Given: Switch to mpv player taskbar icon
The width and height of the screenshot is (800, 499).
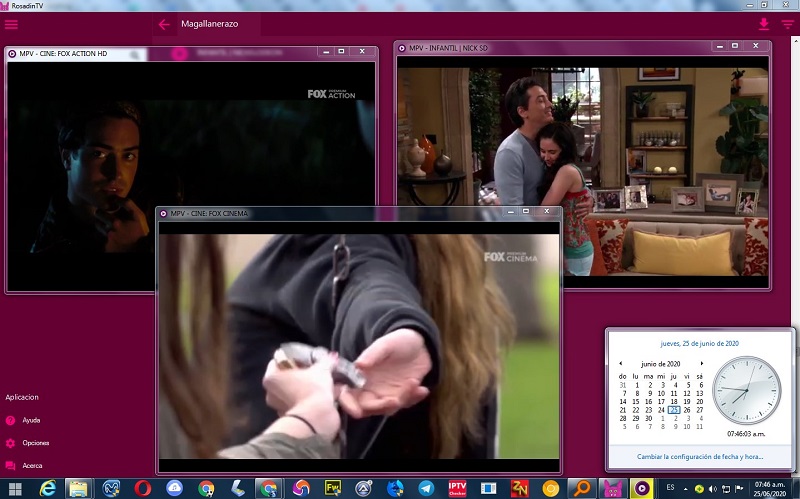Looking at the screenshot, I should pyautogui.click(x=642, y=489).
